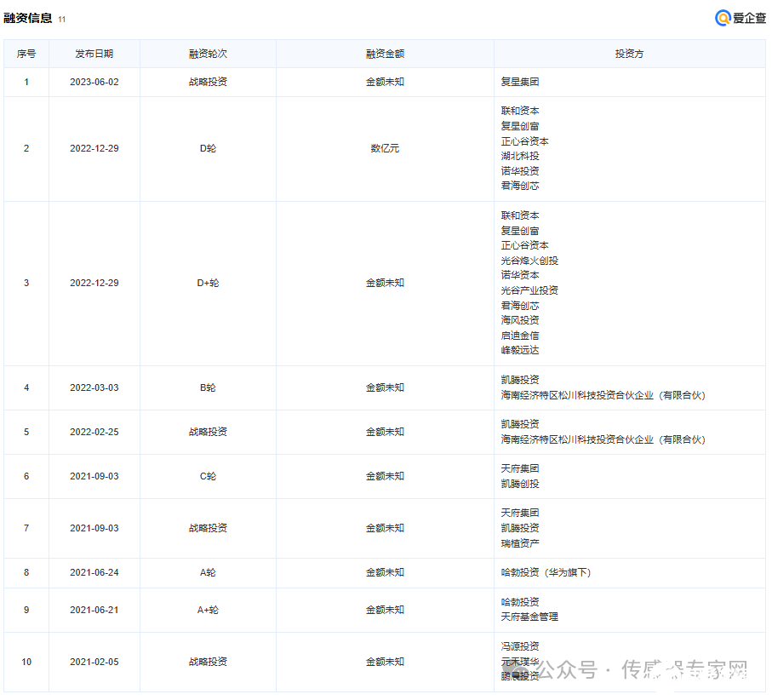
Task: Click the date 2022-02-25
Action: [x=94, y=432]
